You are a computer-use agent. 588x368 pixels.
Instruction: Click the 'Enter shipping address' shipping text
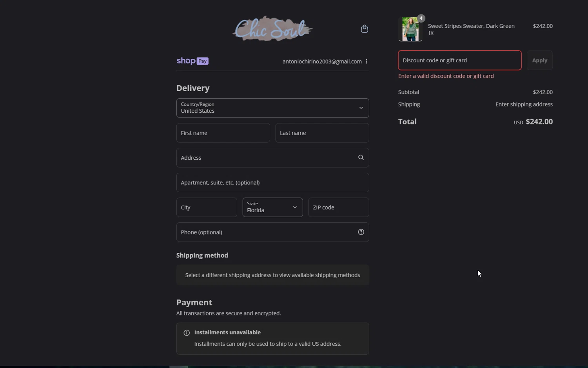[x=524, y=104]
